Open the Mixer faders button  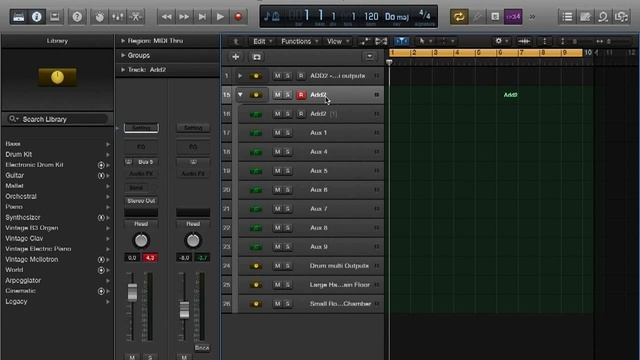118,17
